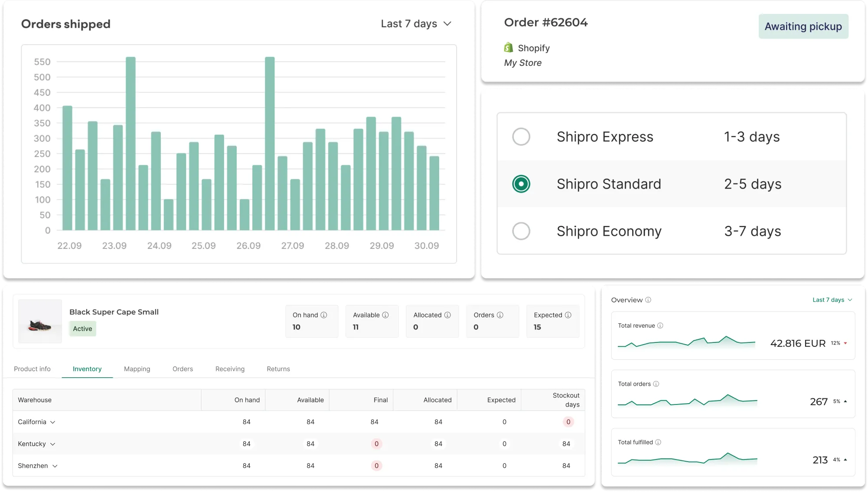The height and width of the screenshot is (492, 868).
Task: Expand the Shenzhen warehouse row
Action: click(55, 466)
